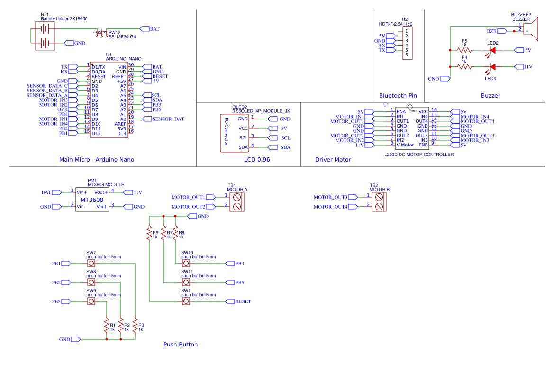Click the 'Buzzer' section label
The image size is (554, 392).
(490, 96)
